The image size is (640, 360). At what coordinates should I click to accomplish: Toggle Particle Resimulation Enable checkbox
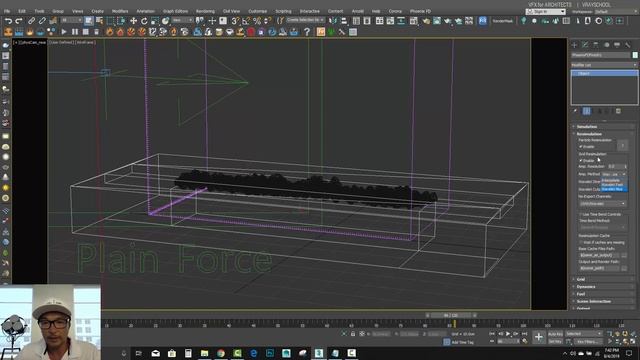point(581,147)
